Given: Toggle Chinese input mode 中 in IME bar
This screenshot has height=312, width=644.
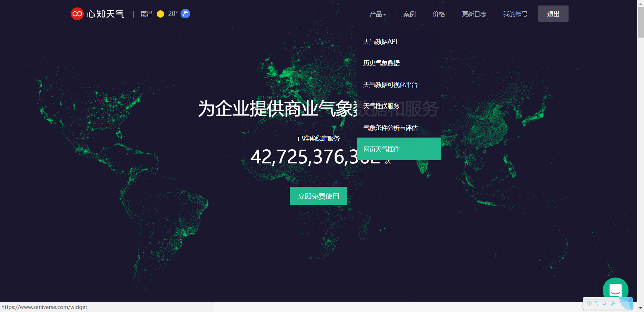Looking at the screenshot, I should point(590,303).
